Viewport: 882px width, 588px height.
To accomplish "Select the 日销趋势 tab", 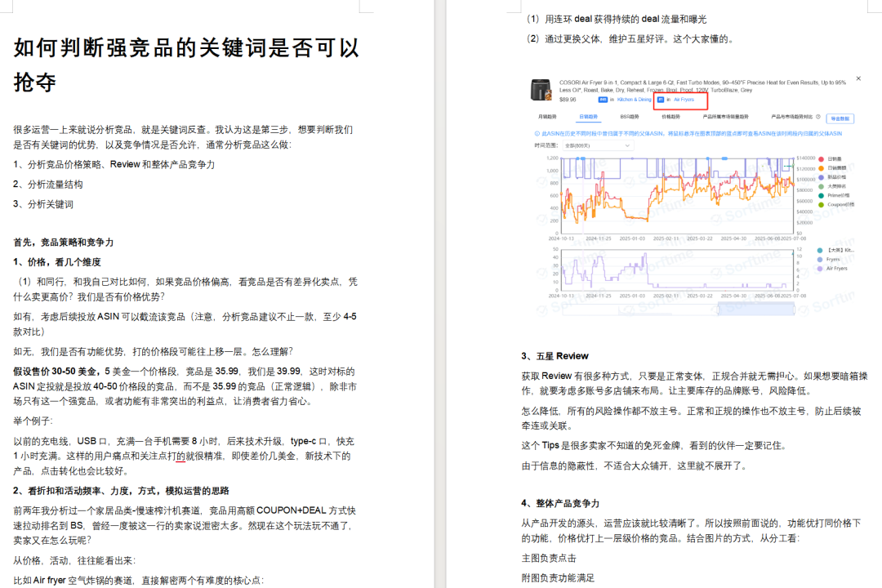I will (588, 117).
